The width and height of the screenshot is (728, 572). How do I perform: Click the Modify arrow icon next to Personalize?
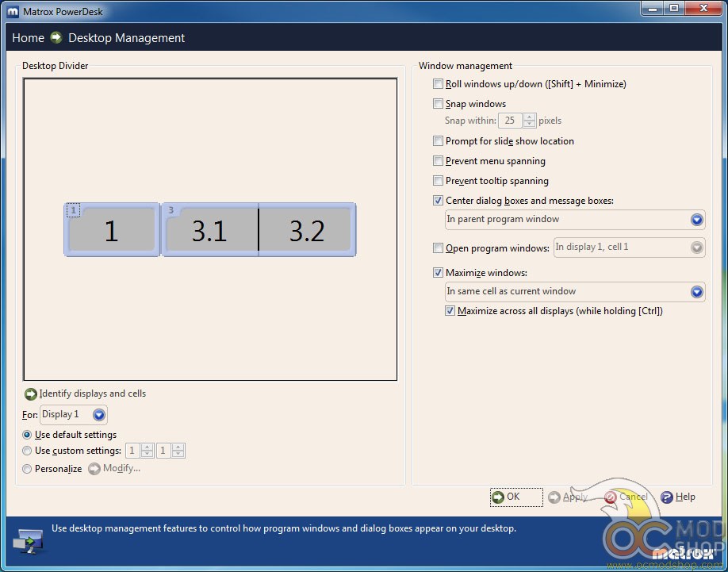tap(94, 469)
